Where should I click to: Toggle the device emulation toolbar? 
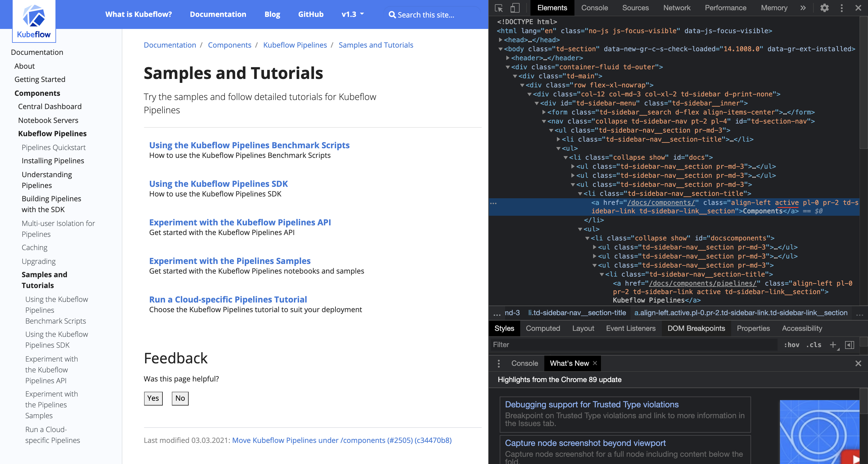515,8
